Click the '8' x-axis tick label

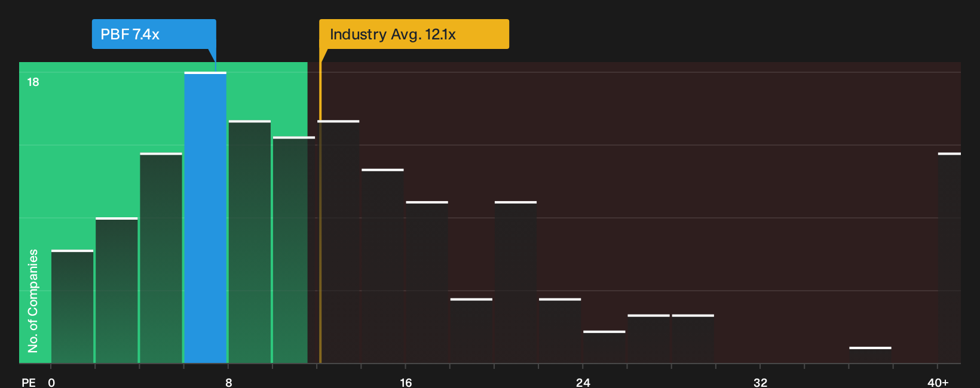(x=229, y=382)
